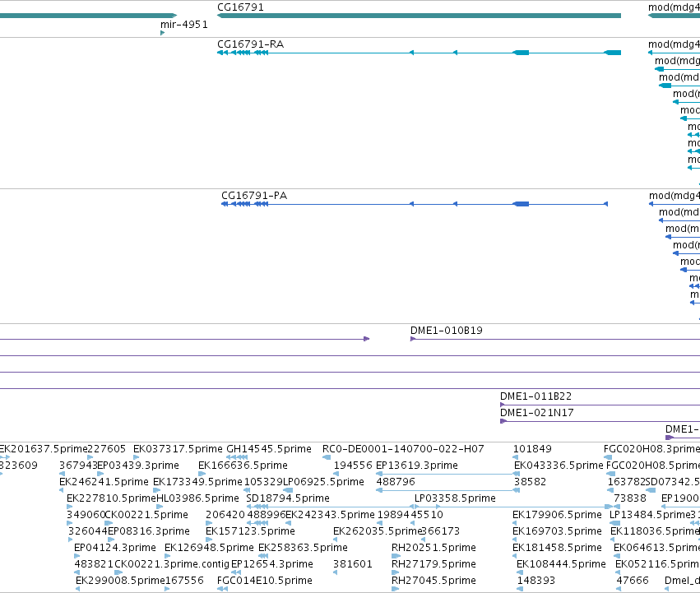Open EST GH14545.5prime

269,449
